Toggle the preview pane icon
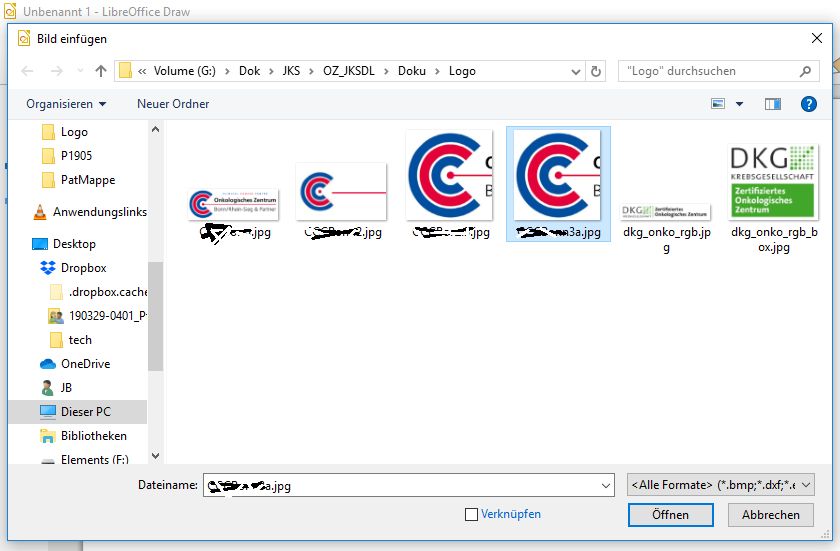The width and height of the screenshot is (840, 551). point(772,104)
